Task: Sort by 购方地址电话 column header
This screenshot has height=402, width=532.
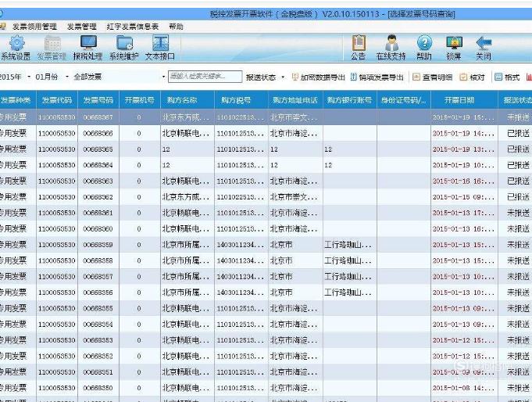Action: [295, 100]
